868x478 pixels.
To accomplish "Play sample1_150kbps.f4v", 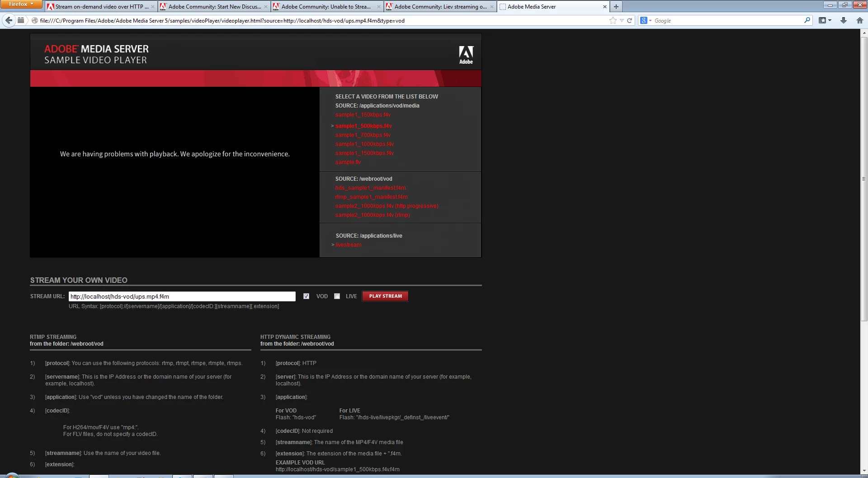I will coord(363,115).
